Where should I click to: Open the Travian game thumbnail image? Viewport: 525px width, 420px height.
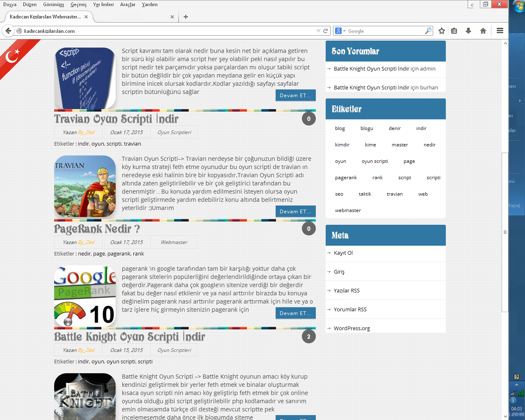pos(85,186)
